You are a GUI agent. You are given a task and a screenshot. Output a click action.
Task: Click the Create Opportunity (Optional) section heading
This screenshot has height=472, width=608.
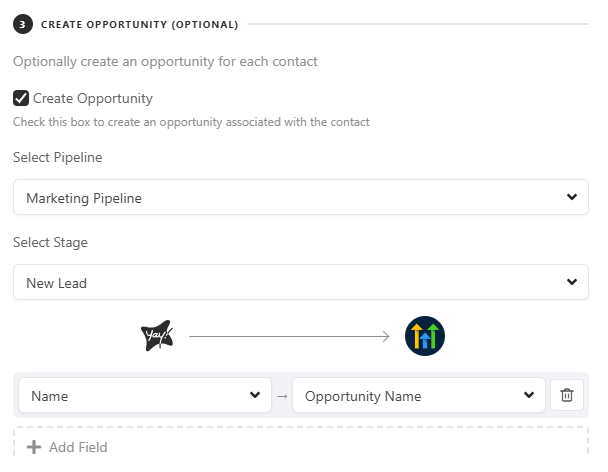140,24
